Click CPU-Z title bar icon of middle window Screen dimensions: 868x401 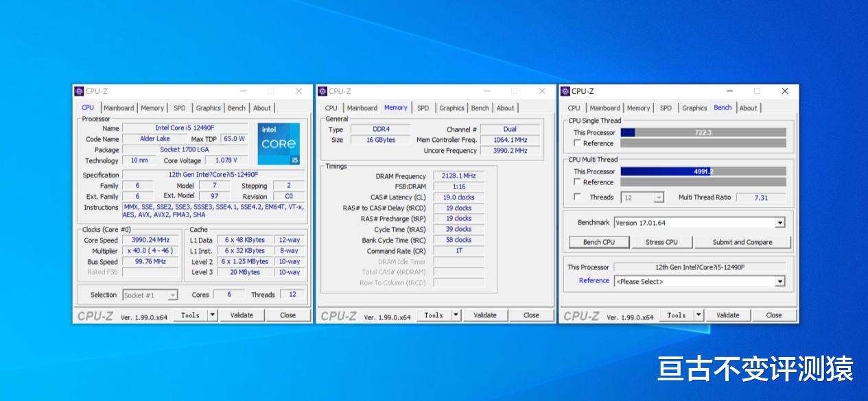(322, 91)
